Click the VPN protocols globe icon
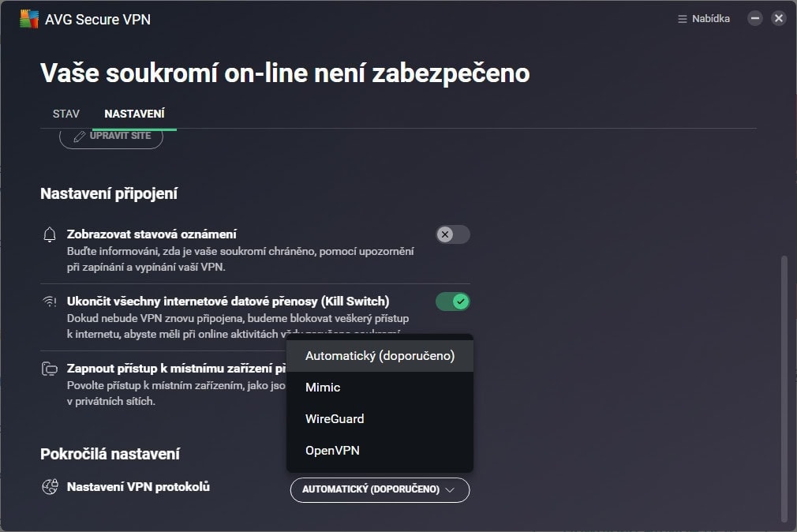Viewport: 797px width, 532px height. point(50,487)
